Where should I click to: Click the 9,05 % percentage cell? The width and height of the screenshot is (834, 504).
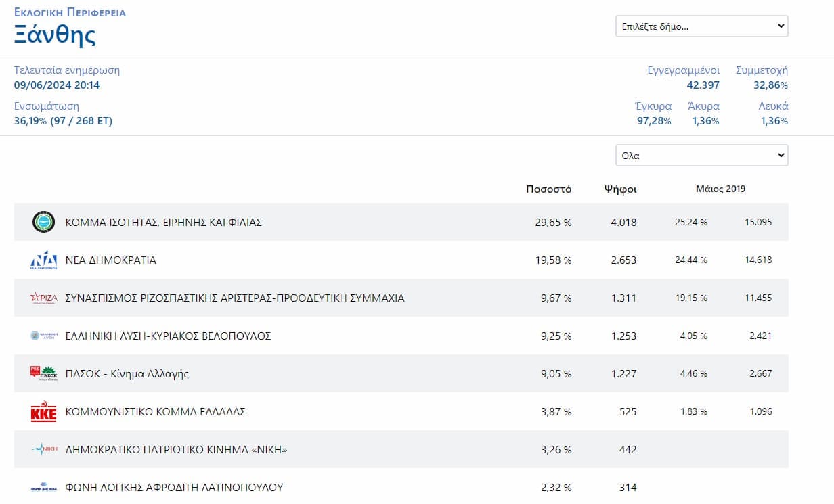point(556,373)
